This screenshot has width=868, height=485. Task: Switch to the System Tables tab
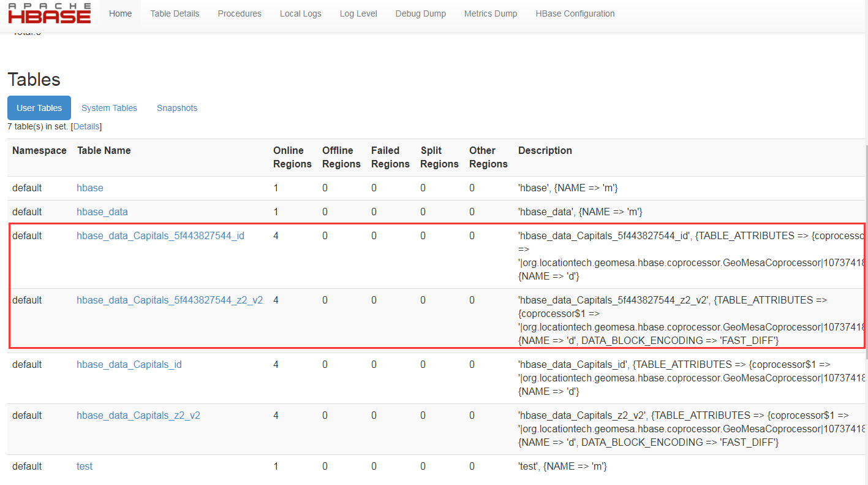[x=109, y=108]
